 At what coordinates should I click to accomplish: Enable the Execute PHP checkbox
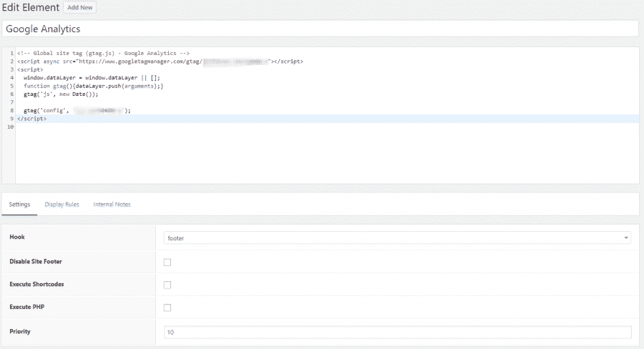tap(167, 308)
